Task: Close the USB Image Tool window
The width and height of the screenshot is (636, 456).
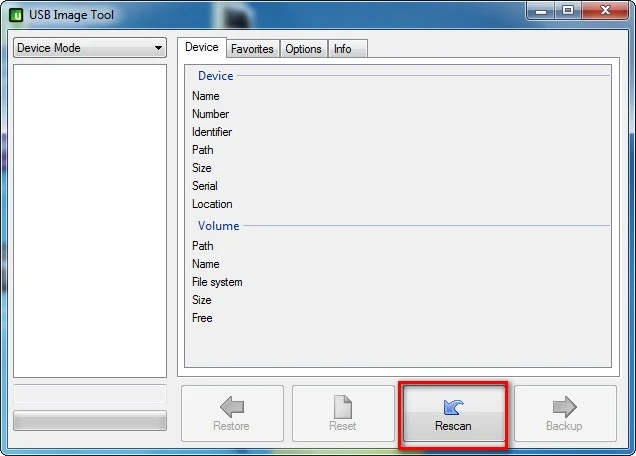Action: click(x=605, y=11)
